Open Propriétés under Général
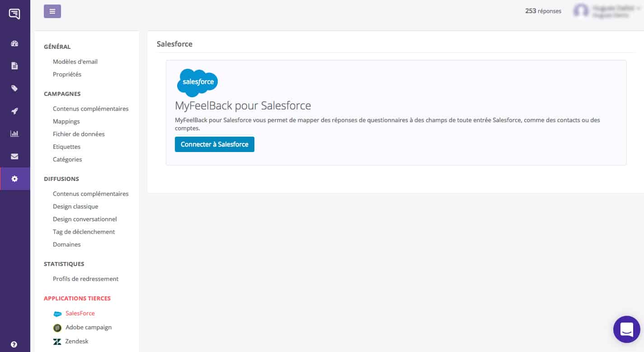 [67, 74]
